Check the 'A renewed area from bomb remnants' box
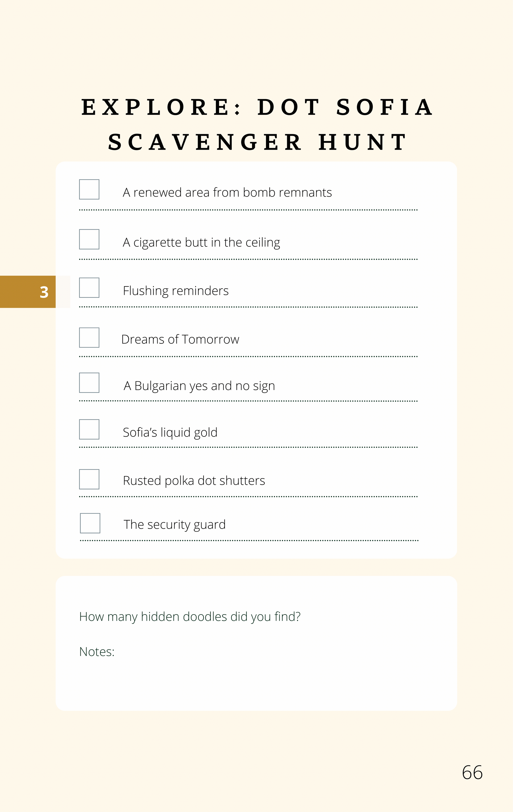Screen dimensions: 513x812 coord(89,189)
